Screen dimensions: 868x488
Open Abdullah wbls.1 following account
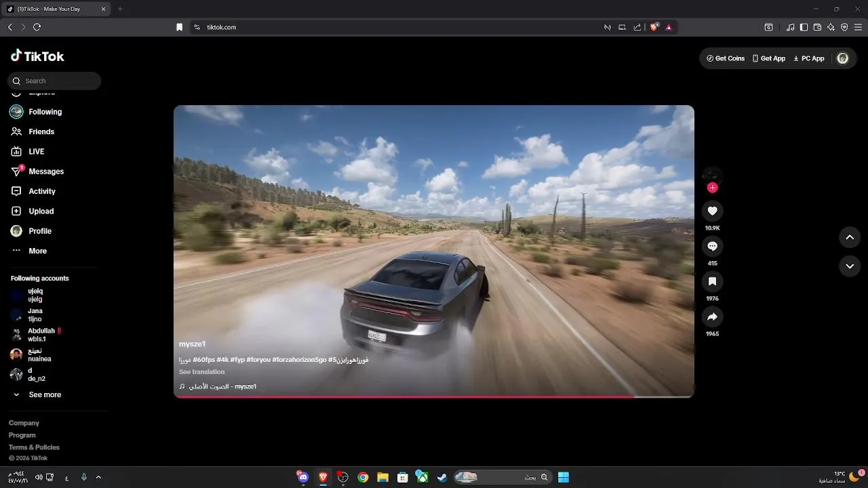pos(36,335)
